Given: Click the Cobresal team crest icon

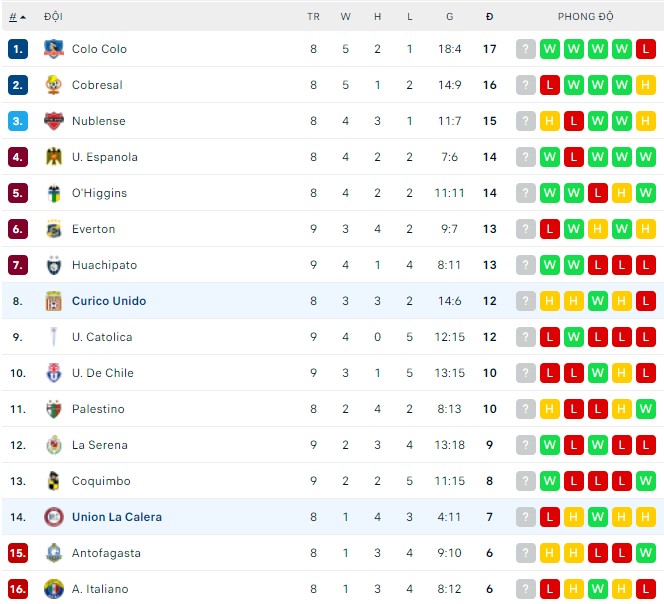Looking at the screenshot, I should tap(54, 85).
